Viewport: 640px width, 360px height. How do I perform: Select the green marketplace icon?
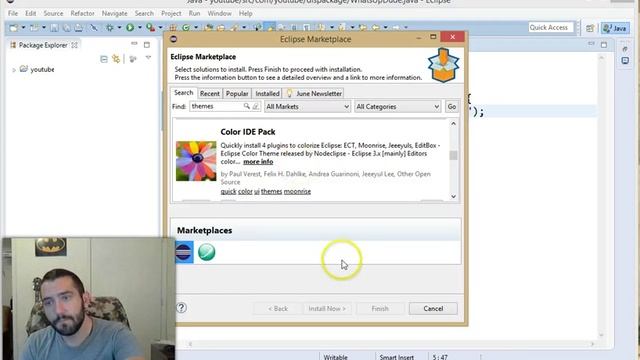(207, 252)
